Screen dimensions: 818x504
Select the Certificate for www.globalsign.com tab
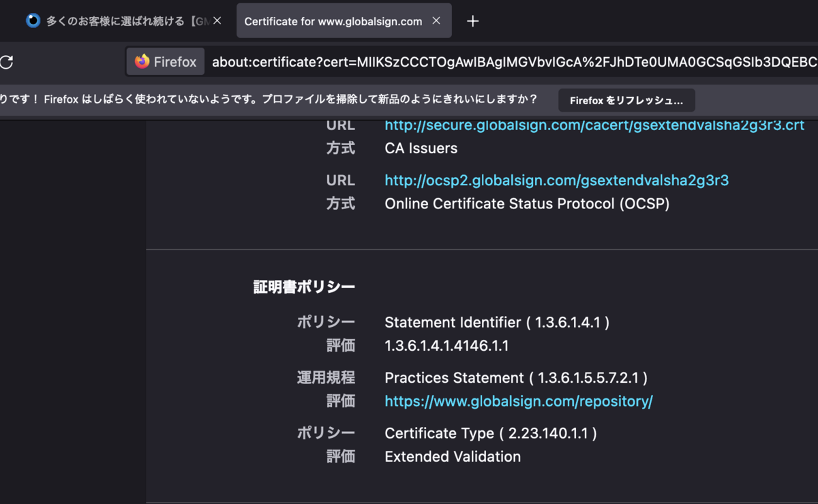point(333,21)
